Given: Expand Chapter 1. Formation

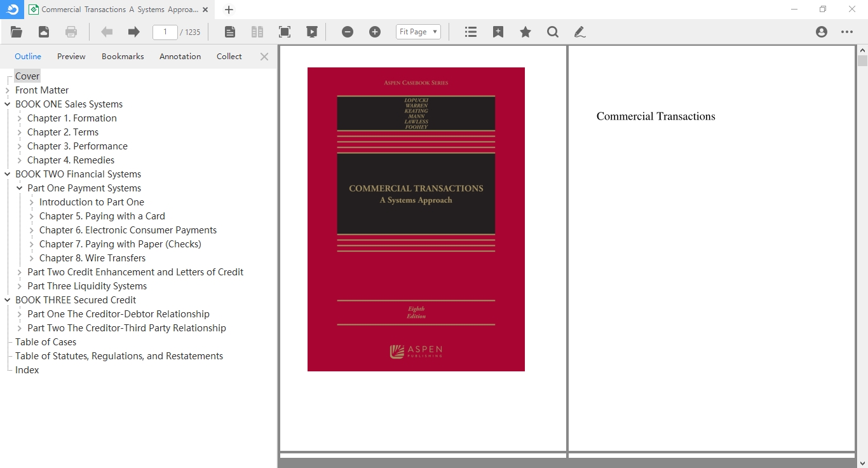Looking at the screenshot, I should [20, 118].
